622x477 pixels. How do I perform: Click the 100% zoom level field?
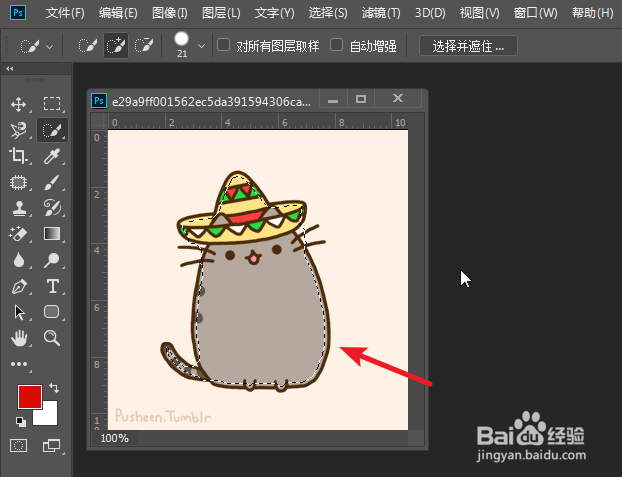[x=115, y=438]
